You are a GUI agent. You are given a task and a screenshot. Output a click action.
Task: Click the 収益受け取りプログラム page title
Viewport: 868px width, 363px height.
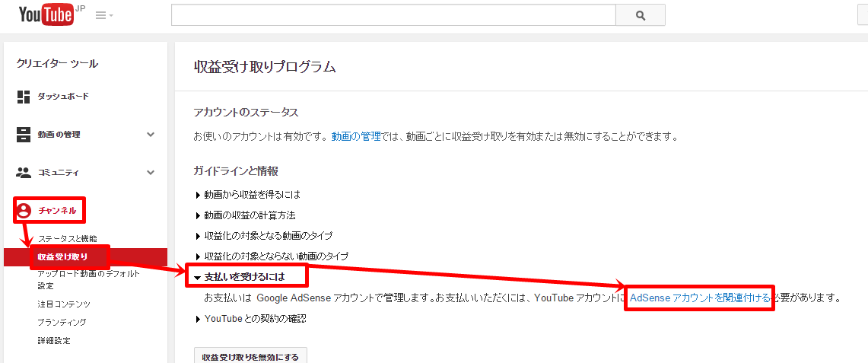coord(265,67)
